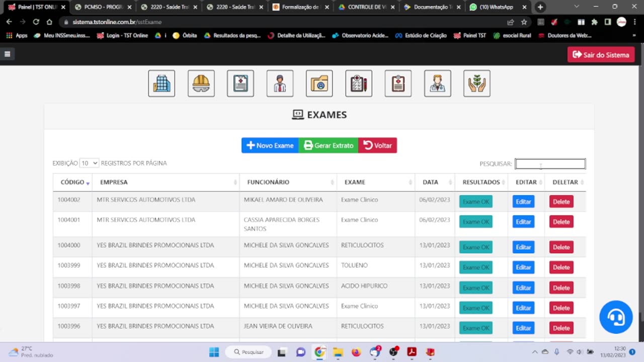Open Task View on taskbar
Viewport: 644px width, 362px height.
(282, 352)
